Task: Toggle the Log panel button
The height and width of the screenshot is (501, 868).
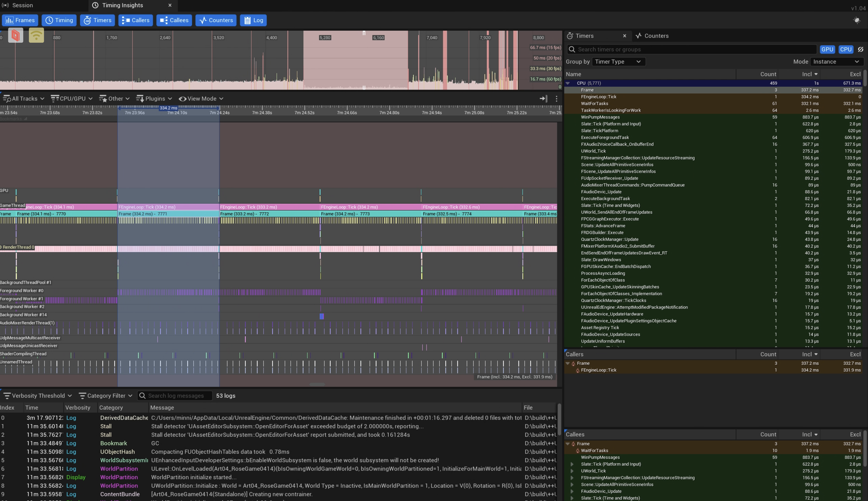Action: (254, 20)
